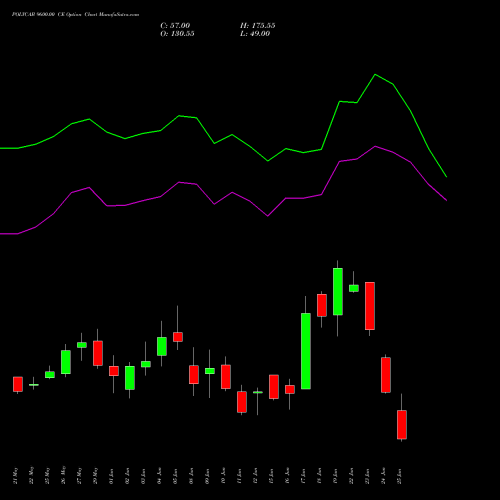Select the 26 May date label
Image resolution: width=500 pixels, height=500 pixels.
[64, 476]
